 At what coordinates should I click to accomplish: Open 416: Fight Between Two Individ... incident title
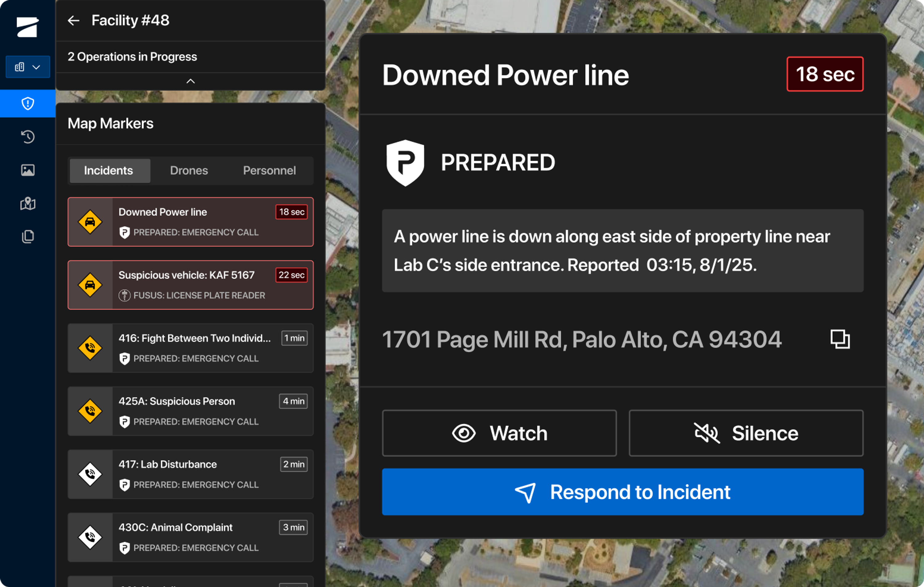[x=195, y=338]
